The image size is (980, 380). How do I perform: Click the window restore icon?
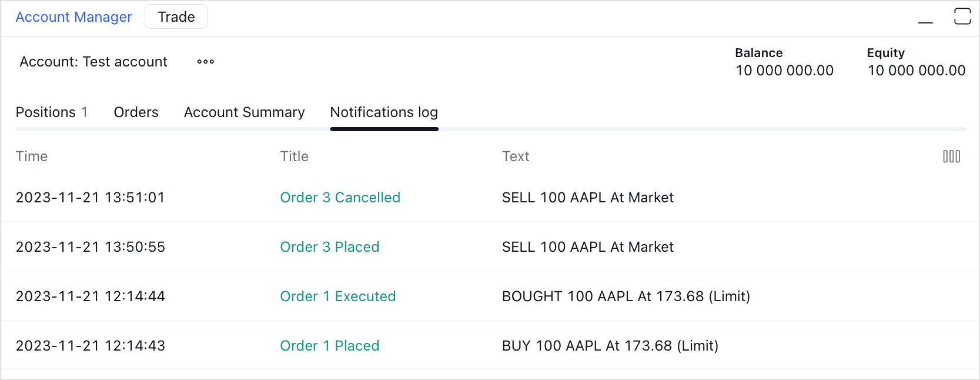(962, 16)
